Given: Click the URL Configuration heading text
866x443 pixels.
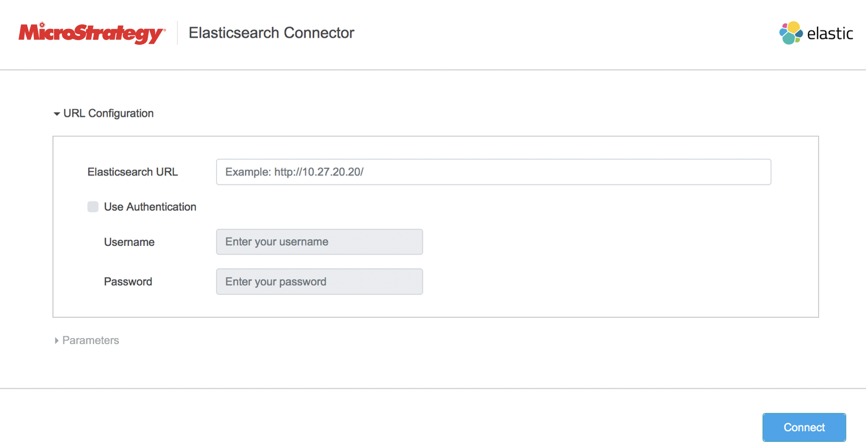Looking at the screenshot, I should point(108,114).
